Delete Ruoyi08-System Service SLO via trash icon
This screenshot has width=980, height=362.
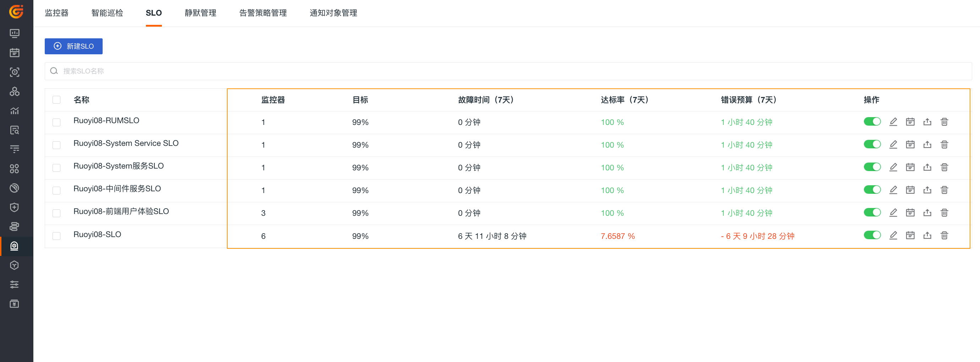pos(944,144)
